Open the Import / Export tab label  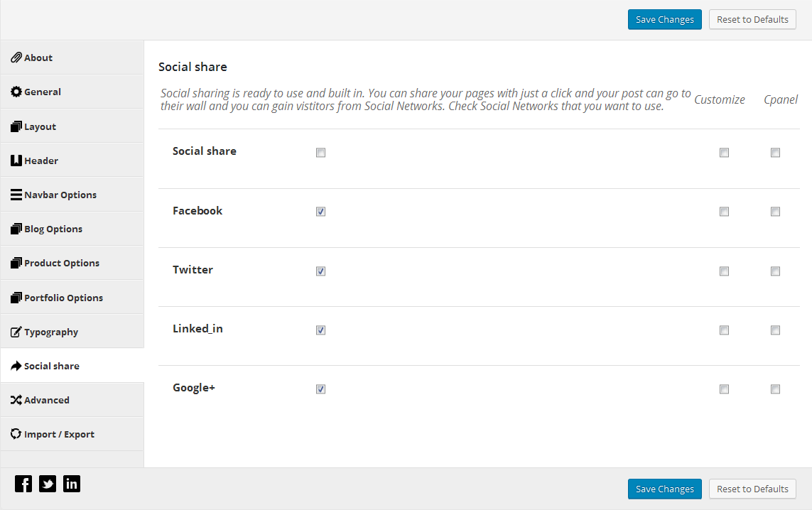pos(59,435)
